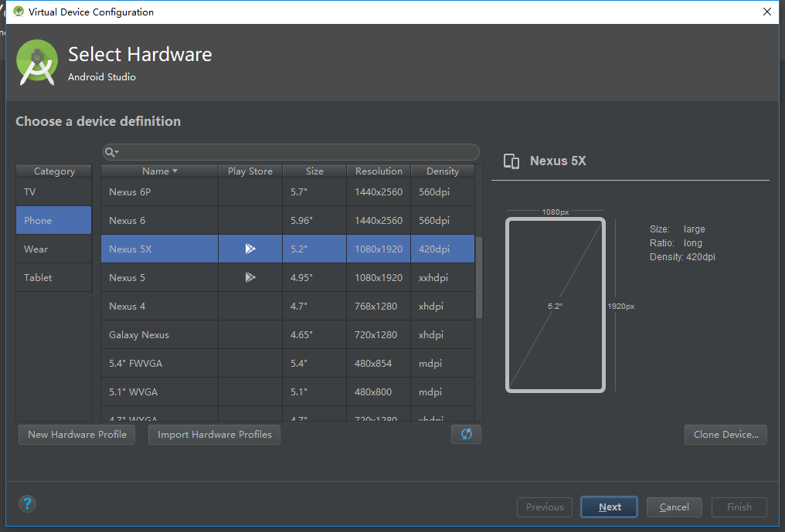Click the 4.65" size cell
This screenshot has width=785, height=532.
point(314,334)
